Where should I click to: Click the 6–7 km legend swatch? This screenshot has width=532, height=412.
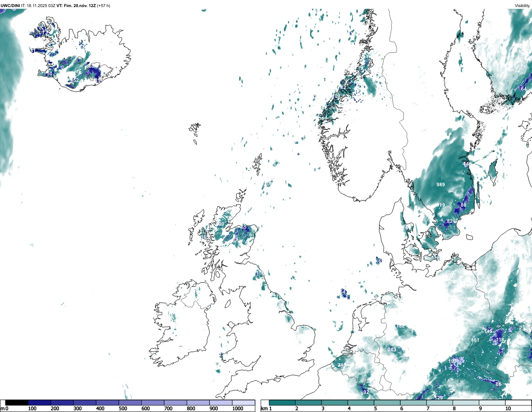point(413,402)
